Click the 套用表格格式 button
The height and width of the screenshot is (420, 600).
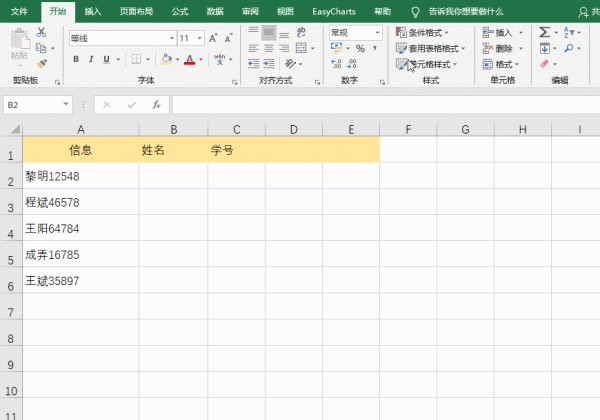pyautogui.click(x=432, y=48)
